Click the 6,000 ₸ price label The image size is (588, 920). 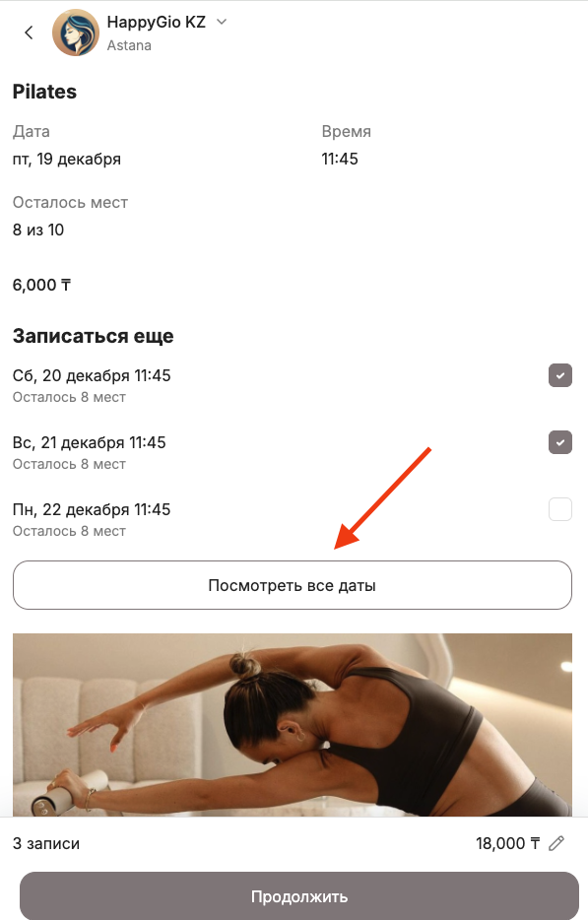click(41, 285)
